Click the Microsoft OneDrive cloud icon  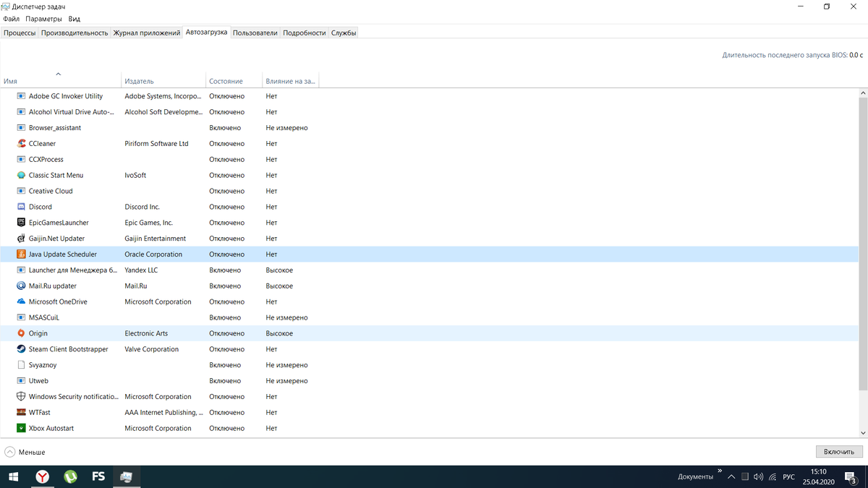21,302
